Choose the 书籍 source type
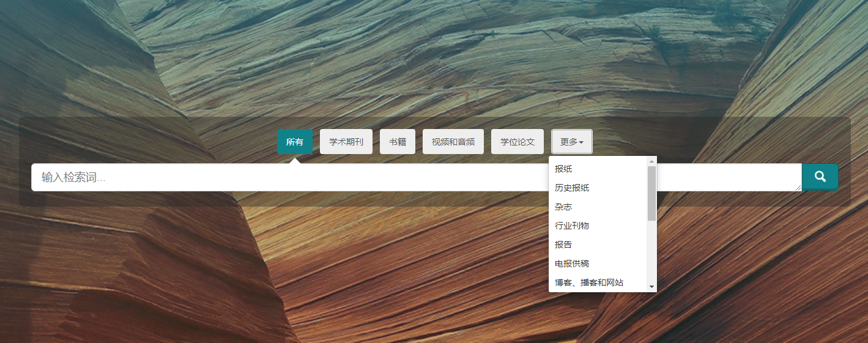The height and width of the screenshot is (343, 868). coord(398,142)
